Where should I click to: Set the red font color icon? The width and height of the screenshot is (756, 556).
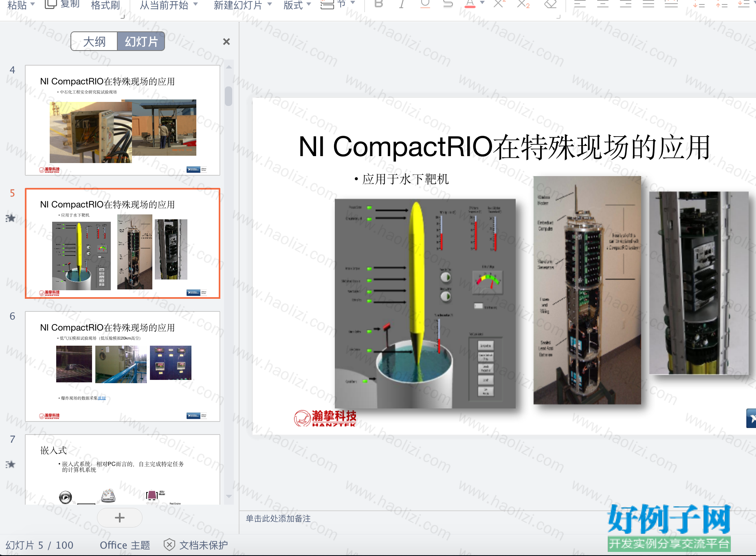tap(470, 4)
